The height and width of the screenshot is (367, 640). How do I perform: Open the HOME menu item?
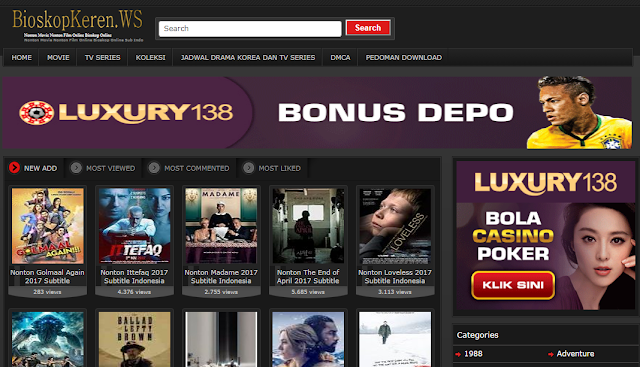pyautogui.click(x=22, y=58)
